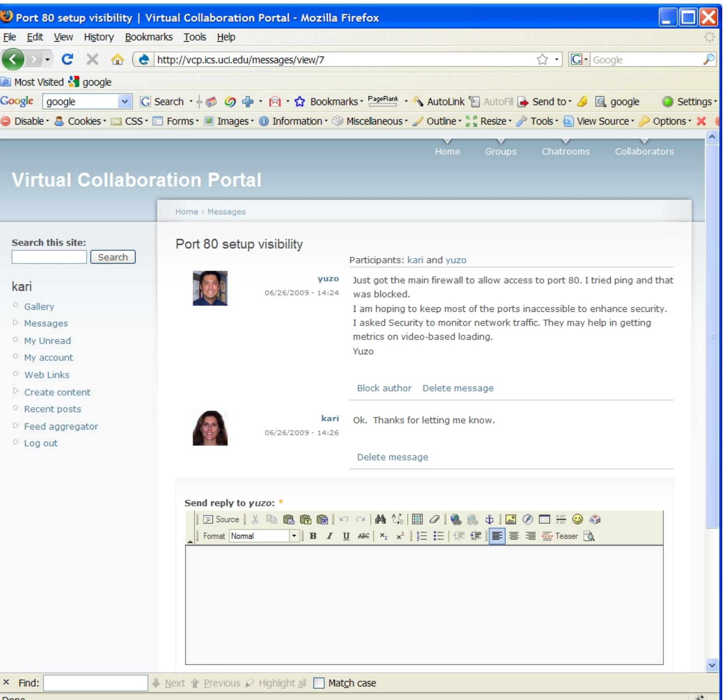
Task: Toggle numbered list in reply editor
Action: (x=422, y=536)
